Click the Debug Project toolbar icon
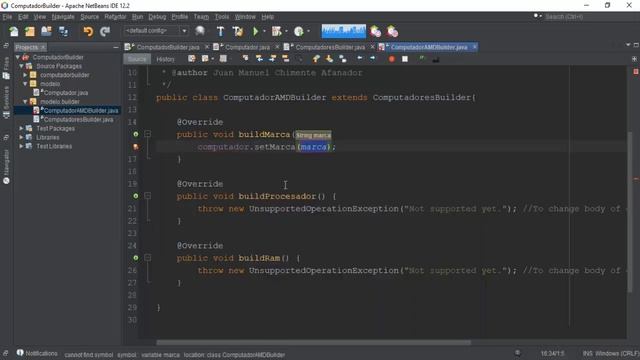The width and height of the screenshot is (640, 360). point(277,31)
